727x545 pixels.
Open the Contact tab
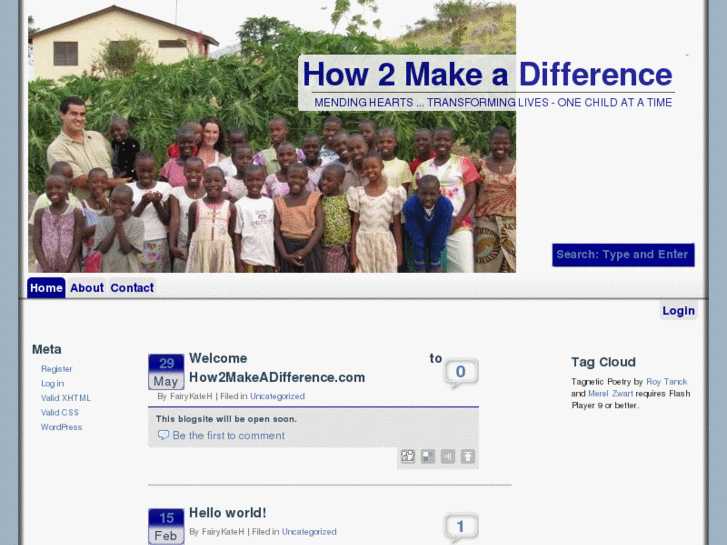click(x=132, y=288)
